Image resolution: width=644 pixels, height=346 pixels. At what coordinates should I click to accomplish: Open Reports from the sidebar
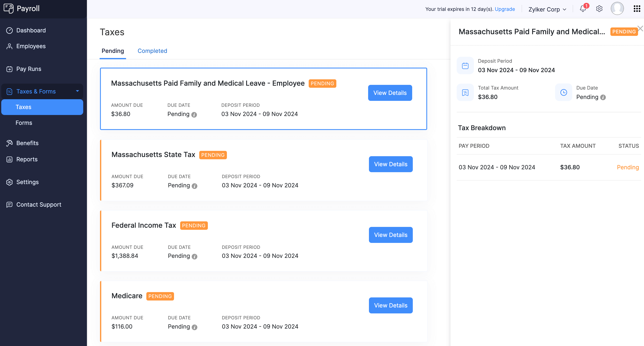[x=27, y=159]
